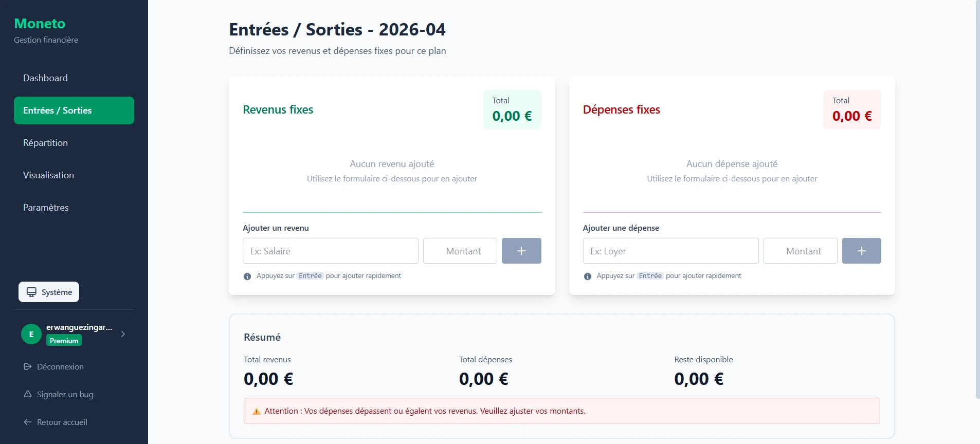The height and width of the screenshot is (444, 980).
Task: Focus the expense name field (Ex: Loyer)
Action: tap(670, 251)
